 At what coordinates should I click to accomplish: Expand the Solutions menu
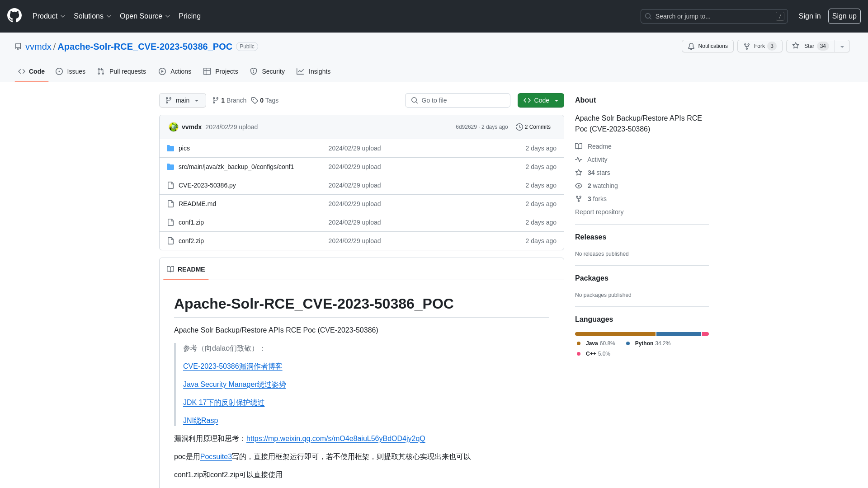[92, 16]
